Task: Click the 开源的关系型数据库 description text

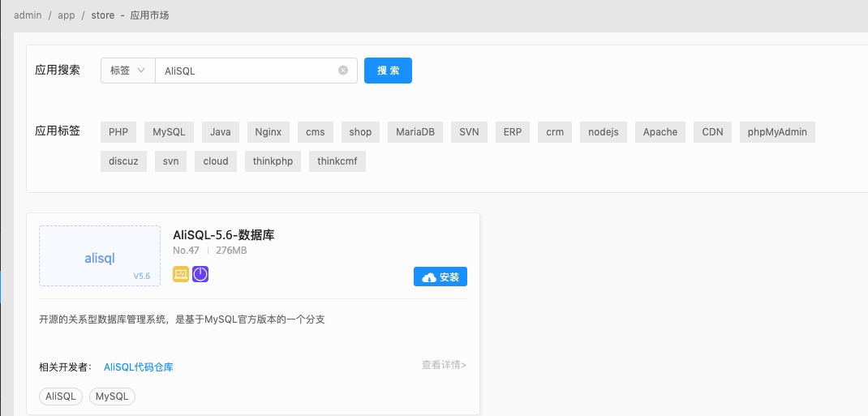Action: [x=182, y=320]
